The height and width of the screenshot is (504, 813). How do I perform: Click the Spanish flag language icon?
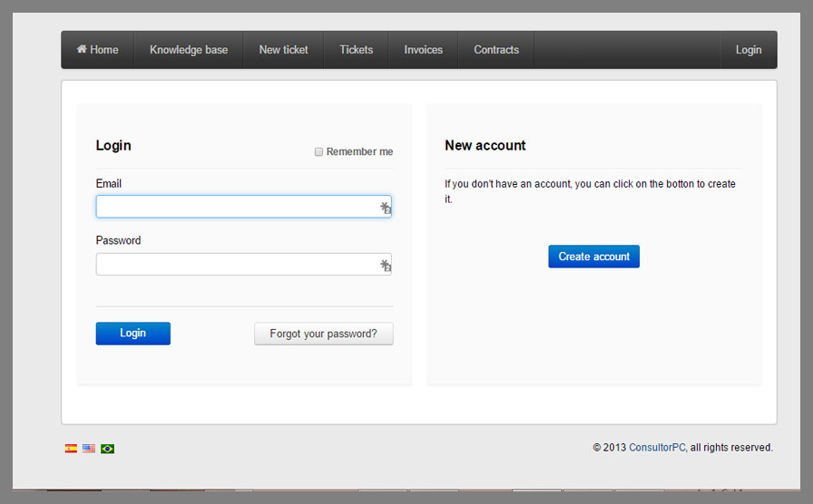coord(71,449)
